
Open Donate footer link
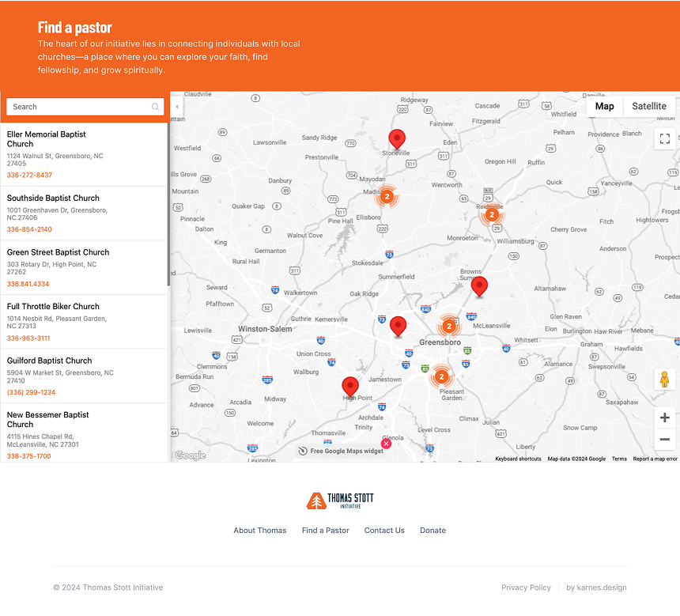[x=433, y=530]
